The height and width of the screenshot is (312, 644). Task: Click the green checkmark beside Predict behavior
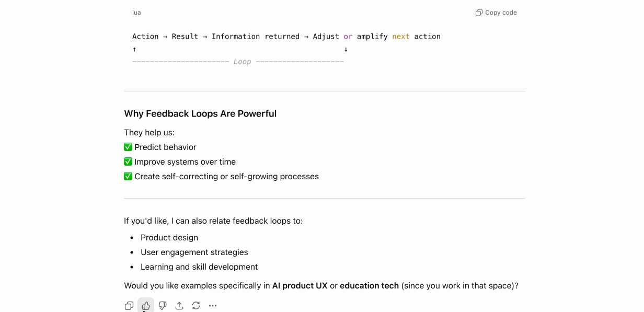128,147
